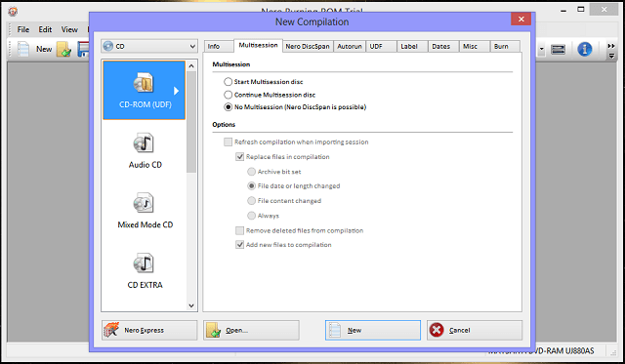Open the File menu in Nero
Screen dimensions: 625x364
23,29
